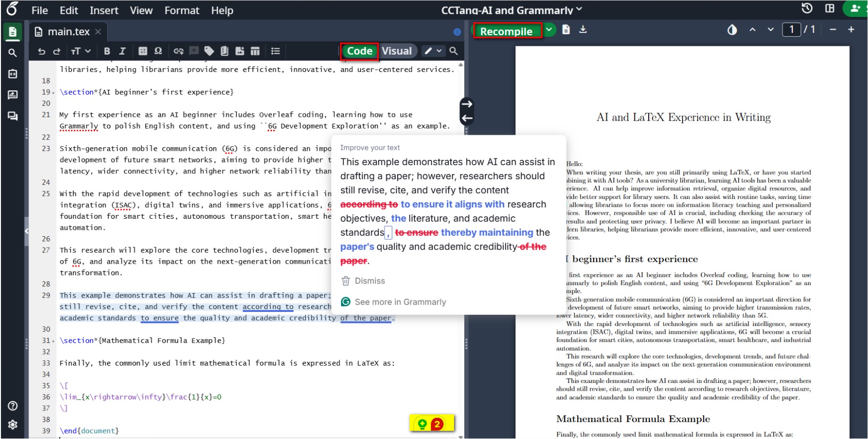
Task: Collapse the left sidebar toggle arrow
Action: [27, 231]
